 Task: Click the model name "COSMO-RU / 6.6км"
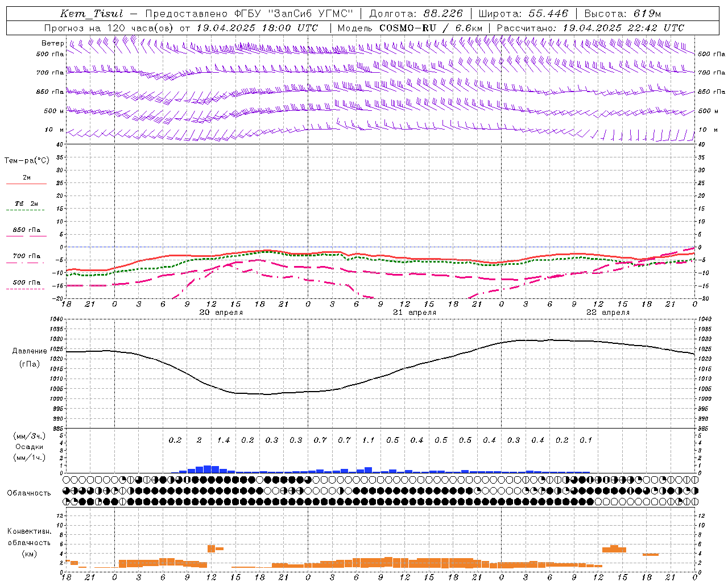click(x=431, y=28)
